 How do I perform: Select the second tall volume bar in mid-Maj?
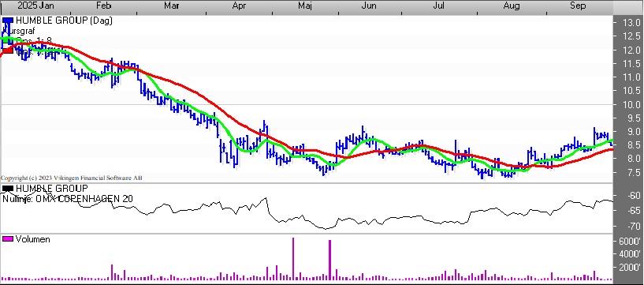(x=329, y=260)
